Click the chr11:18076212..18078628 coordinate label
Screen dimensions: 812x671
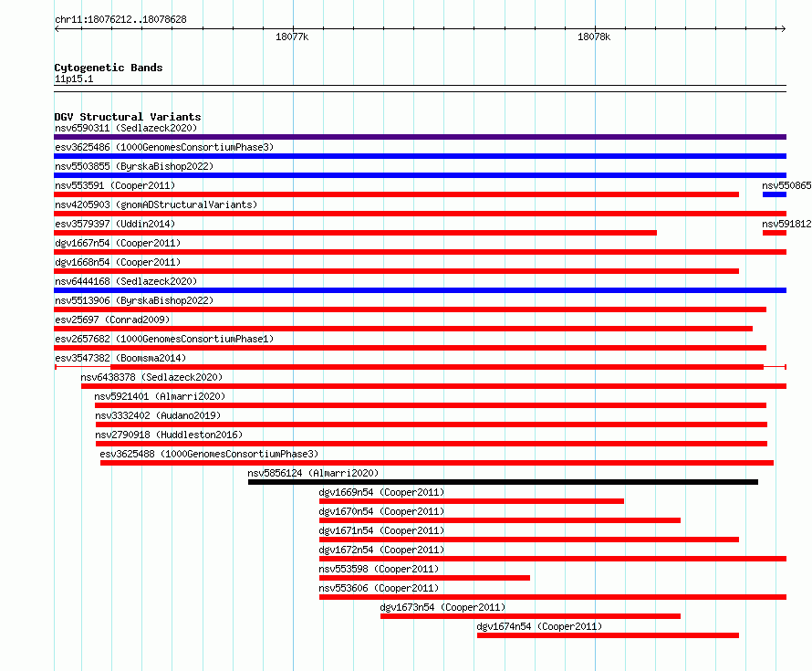120,20
